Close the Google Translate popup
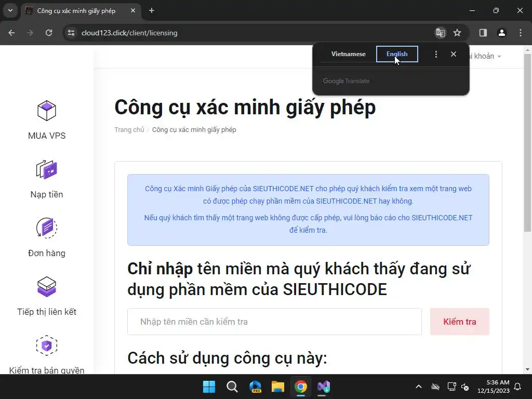This screenshot has width=532, height=399. [454, 54]
